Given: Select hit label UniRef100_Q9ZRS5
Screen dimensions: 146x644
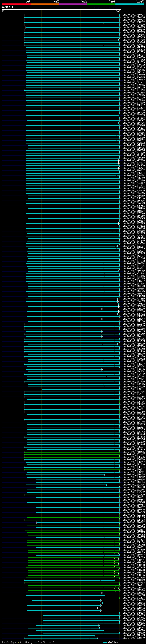Looking at the screenshot, I should (x=134, y=412).
